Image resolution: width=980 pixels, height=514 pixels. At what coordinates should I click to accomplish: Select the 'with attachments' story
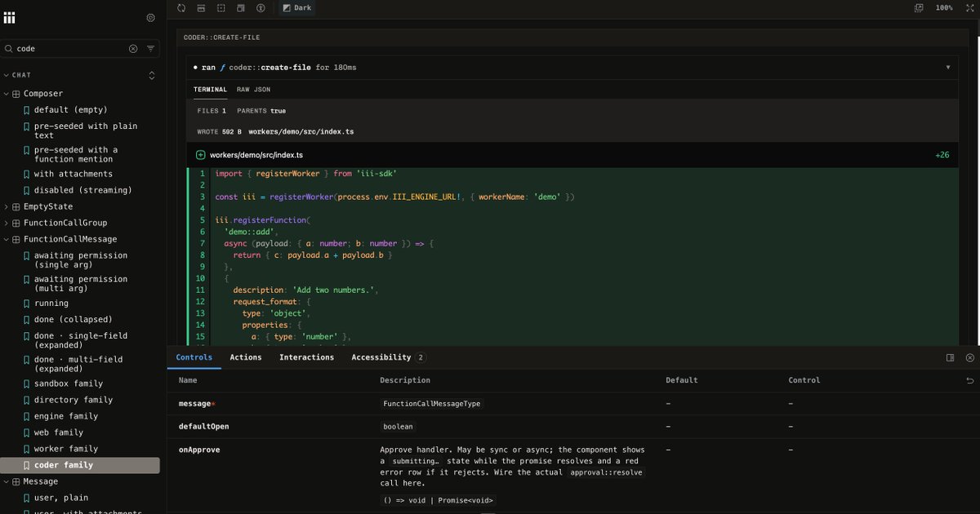73,174
